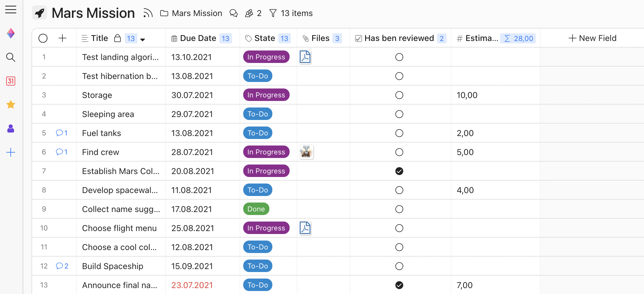Open the search icon in the sidebar
The image size is (644, 294).
tap(11, 57)
